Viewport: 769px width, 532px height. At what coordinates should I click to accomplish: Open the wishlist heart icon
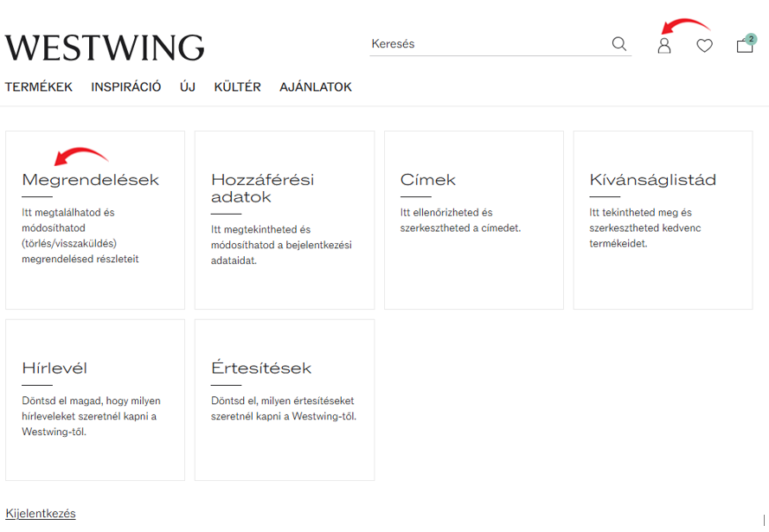(704, 46)
